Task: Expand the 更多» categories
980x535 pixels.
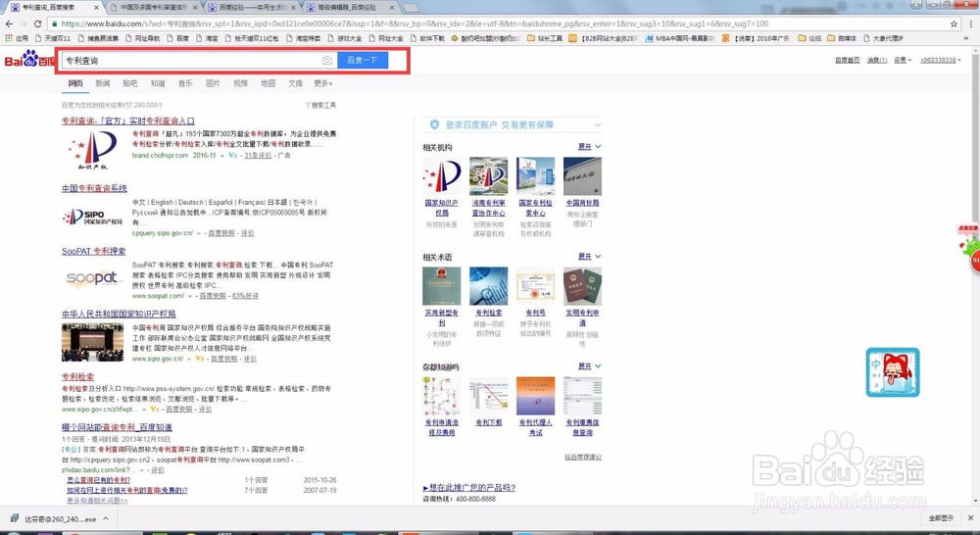Action: pyautogui.click(x=323, y=83)
